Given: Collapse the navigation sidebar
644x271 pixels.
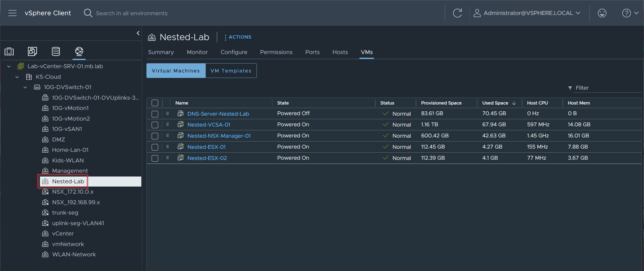Looking at the screenshot, I should pos(138,33).
